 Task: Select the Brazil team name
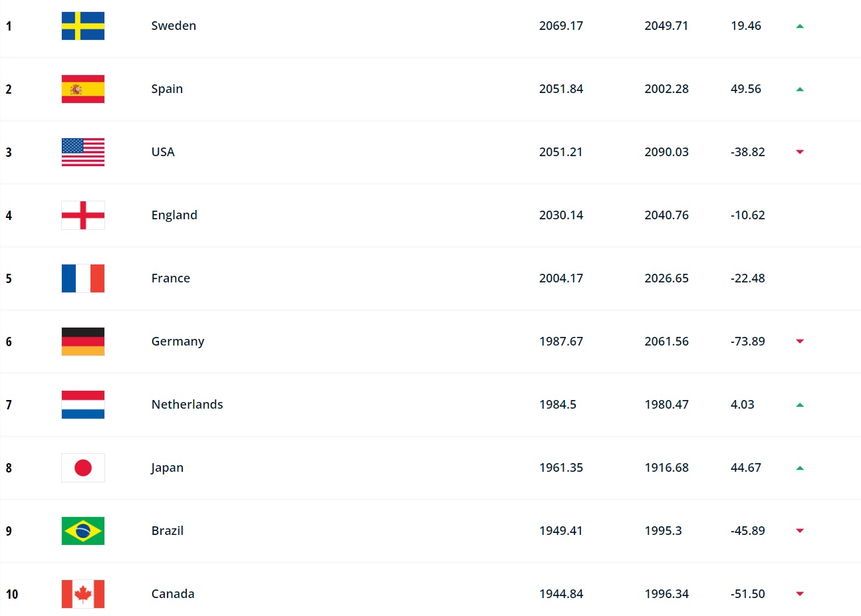168,531
